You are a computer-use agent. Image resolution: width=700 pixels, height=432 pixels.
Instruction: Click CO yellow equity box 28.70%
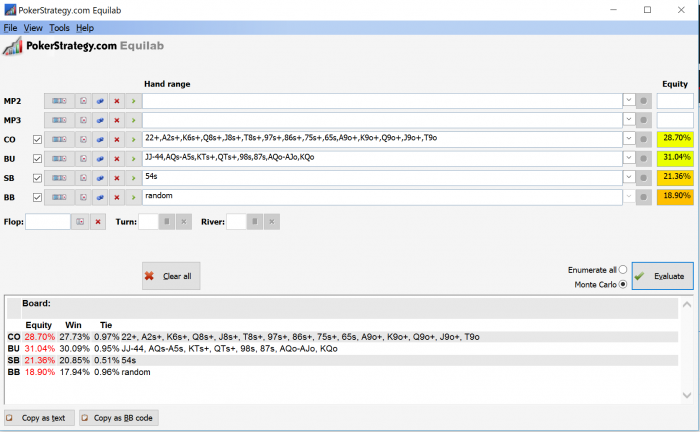tap(675, 139)
